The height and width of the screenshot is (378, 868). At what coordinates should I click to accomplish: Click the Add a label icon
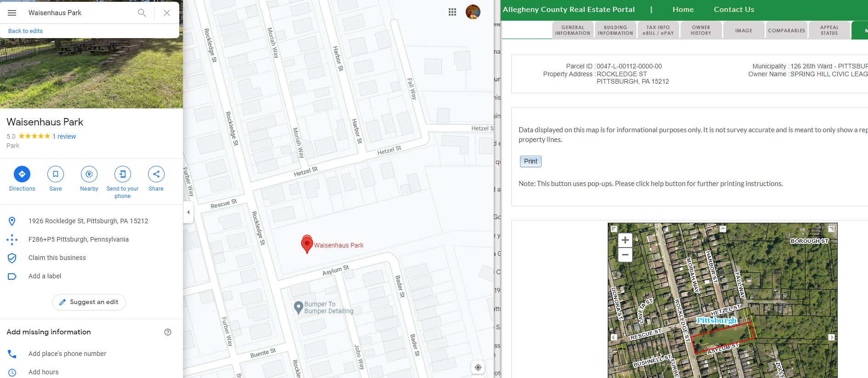pos(12,276)
